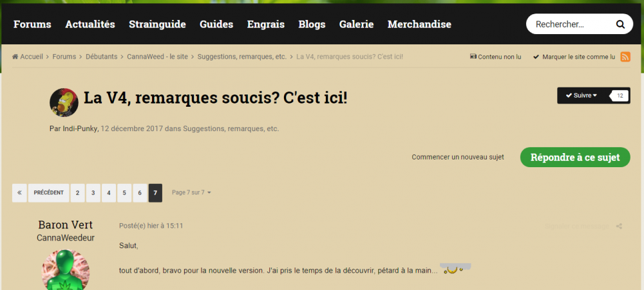Open the Débutants breadcrumb
Viewport: 644px width, 290px height.
tap(102, 57)
